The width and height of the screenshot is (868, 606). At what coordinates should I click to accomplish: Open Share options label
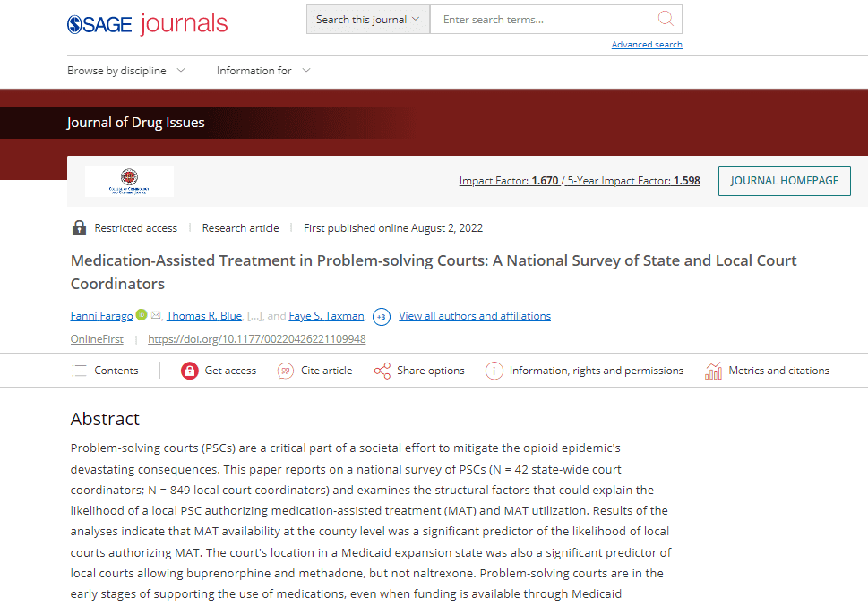pyautogui.click(x=431, y=371)
